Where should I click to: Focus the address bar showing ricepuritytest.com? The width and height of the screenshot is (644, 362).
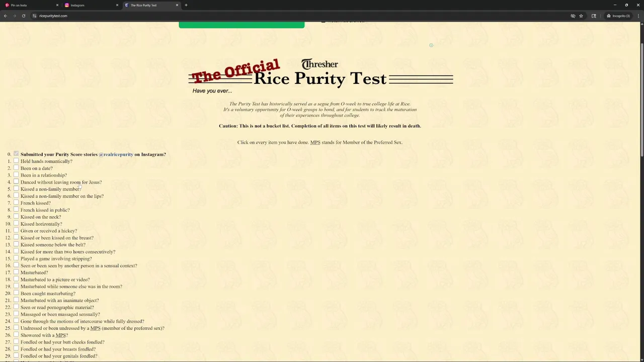pyautogui.click(x=302, y=16)
